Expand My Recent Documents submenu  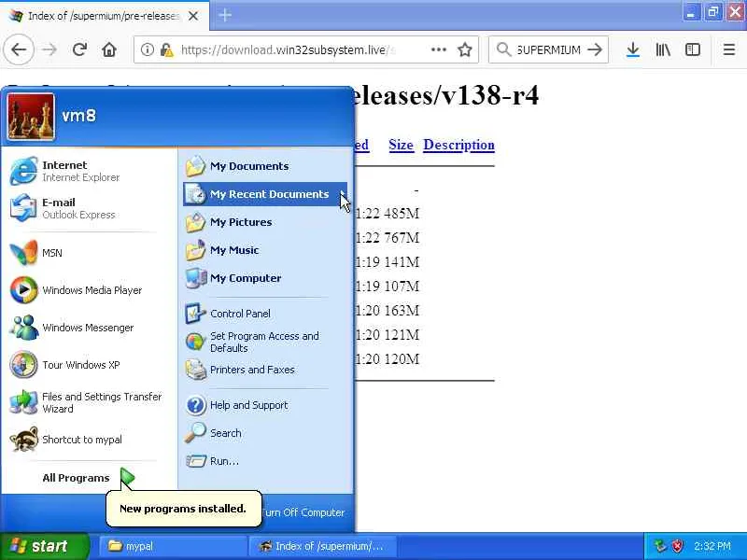click(265, 194)
